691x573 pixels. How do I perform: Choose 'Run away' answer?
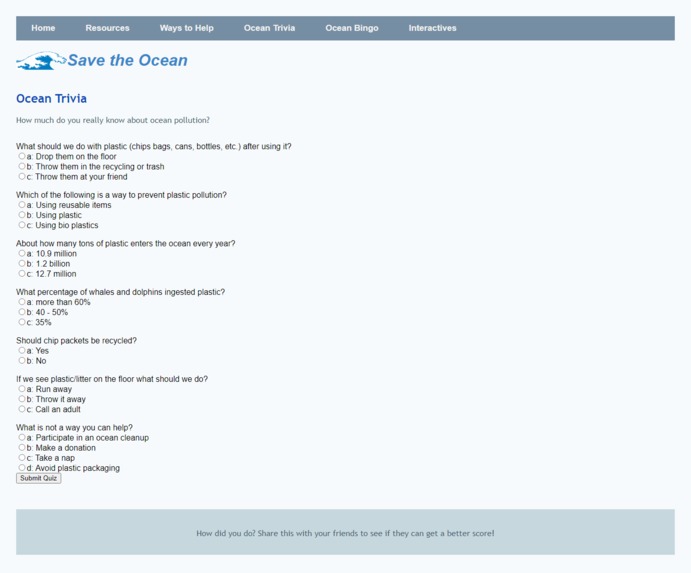point(22,388)
